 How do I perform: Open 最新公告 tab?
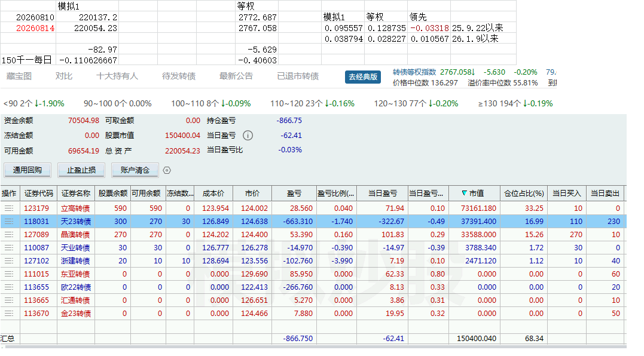[236, 76]
